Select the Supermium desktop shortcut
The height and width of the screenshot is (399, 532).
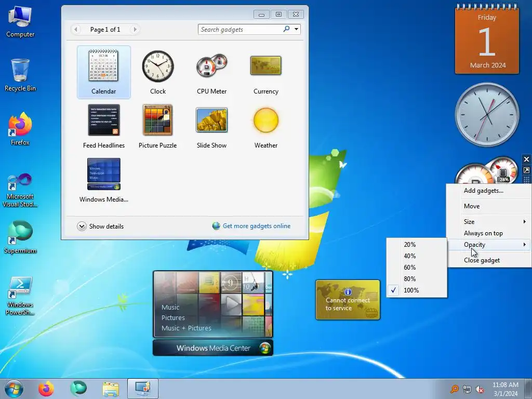(x=20, y=237)
